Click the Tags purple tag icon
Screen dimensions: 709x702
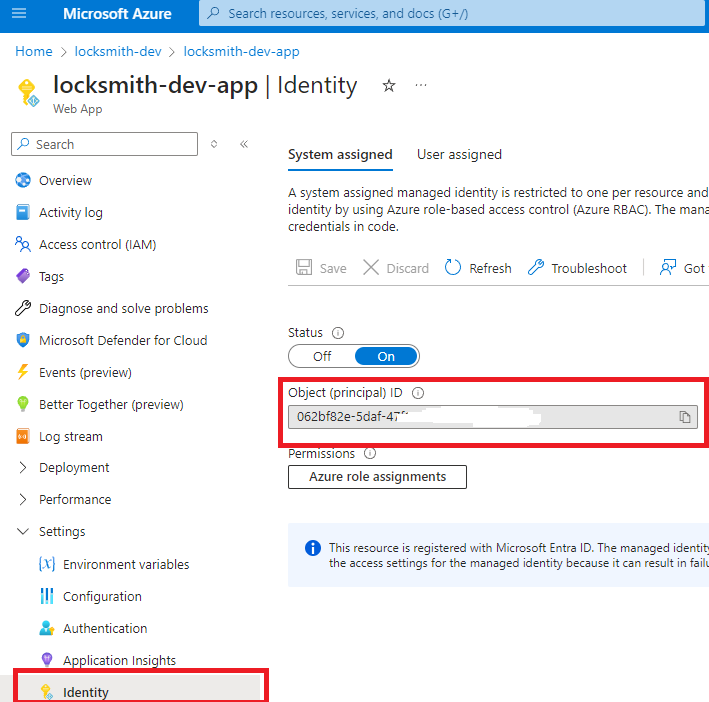[23, 276]
